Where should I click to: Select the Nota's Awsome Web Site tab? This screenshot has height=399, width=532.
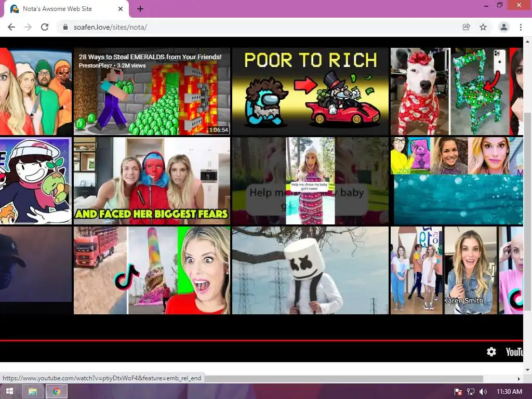[66, 9]
